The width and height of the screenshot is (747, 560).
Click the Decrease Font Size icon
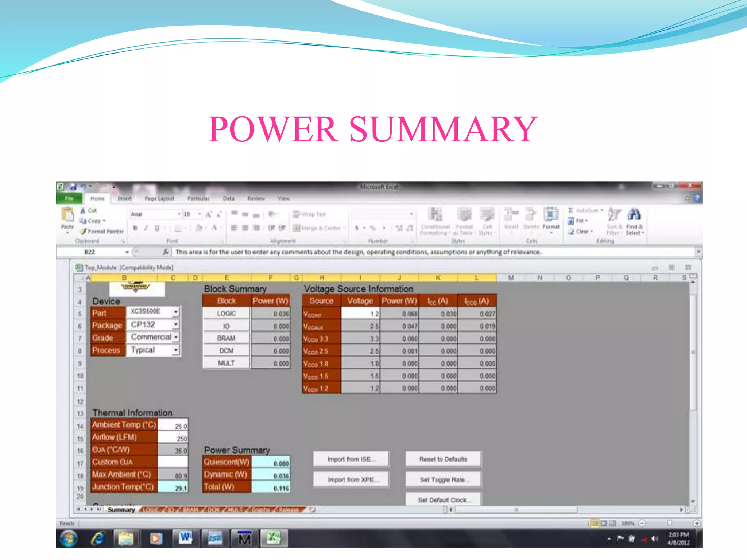(x=219, y=214)
